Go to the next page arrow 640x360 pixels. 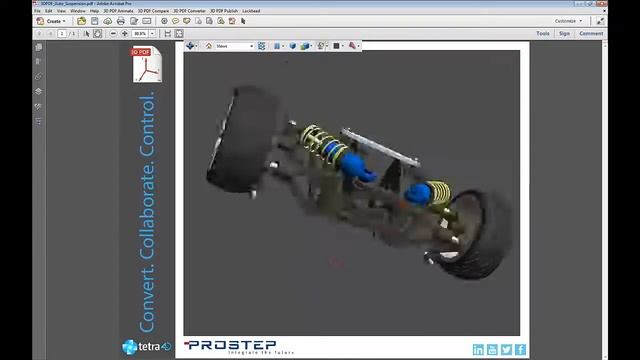pos(51,33)
